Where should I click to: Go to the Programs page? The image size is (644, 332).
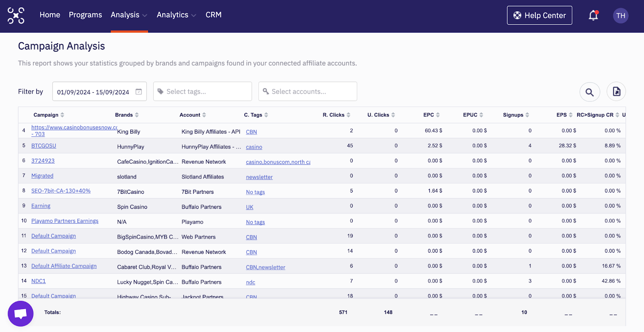85,15
